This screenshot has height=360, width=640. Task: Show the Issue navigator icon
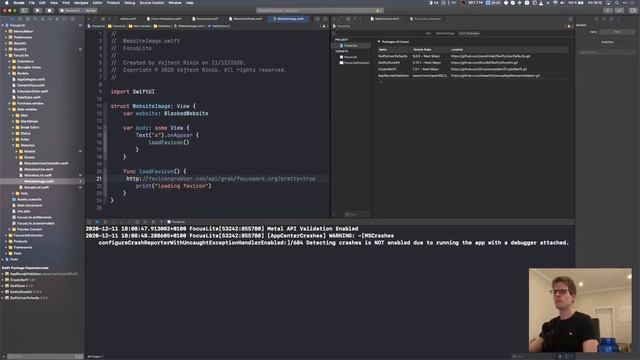point(42,19)
